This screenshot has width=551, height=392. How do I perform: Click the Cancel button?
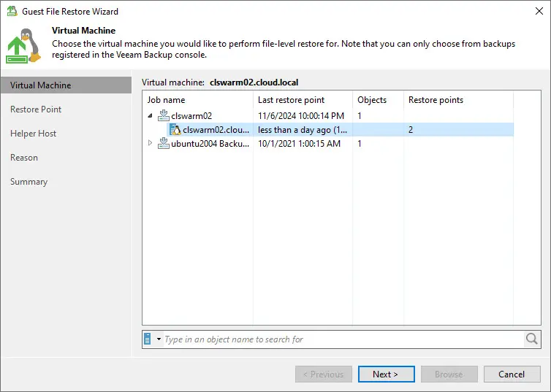[x=512, y=374]
